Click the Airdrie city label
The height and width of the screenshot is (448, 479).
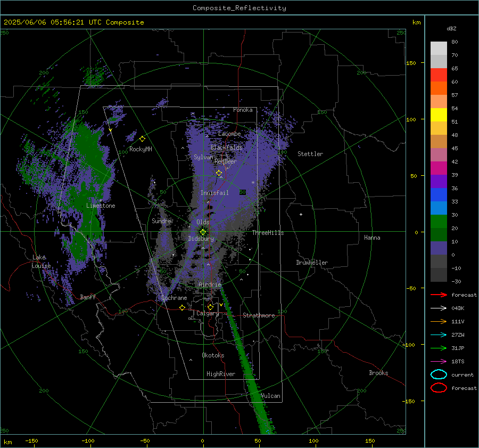point(210,284)
